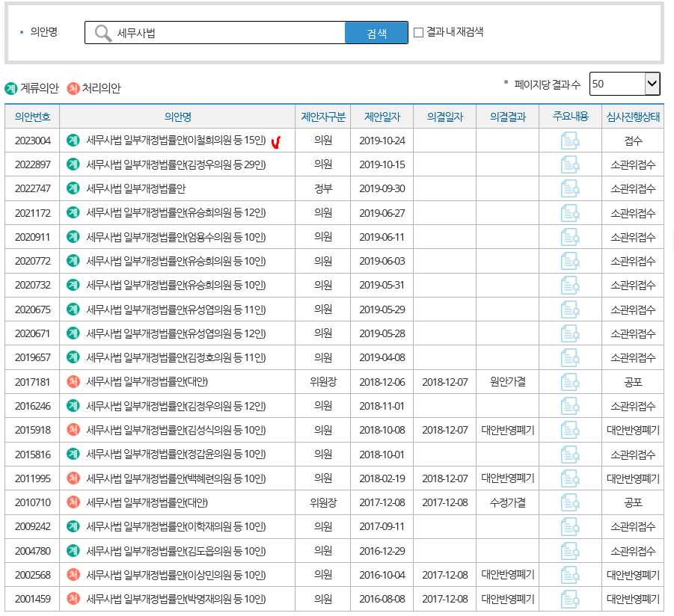Click pending status icon of bill 2023004
674x616 pixels.
(x=73, y=141)
